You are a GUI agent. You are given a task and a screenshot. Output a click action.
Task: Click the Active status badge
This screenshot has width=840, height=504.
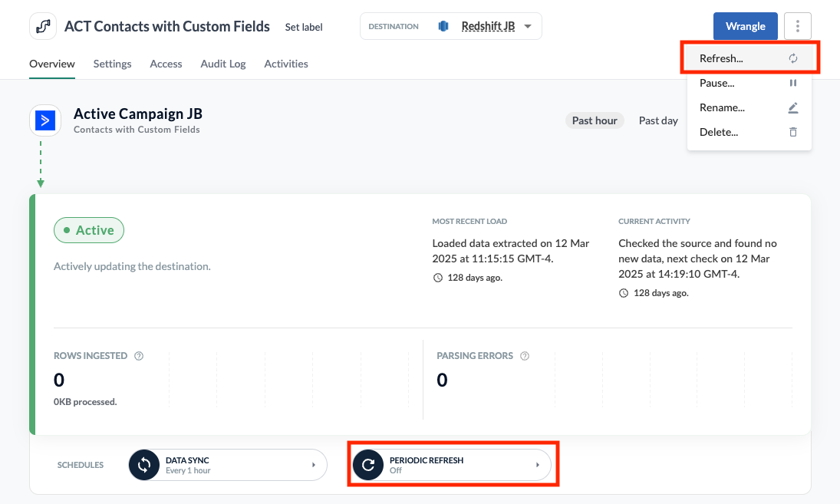tap(89, 230)
